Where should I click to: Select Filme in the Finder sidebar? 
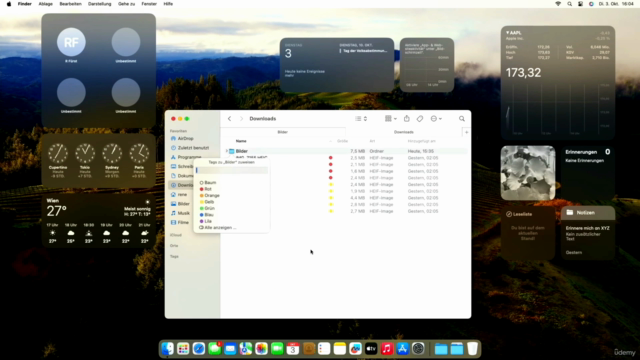point(180,222)
